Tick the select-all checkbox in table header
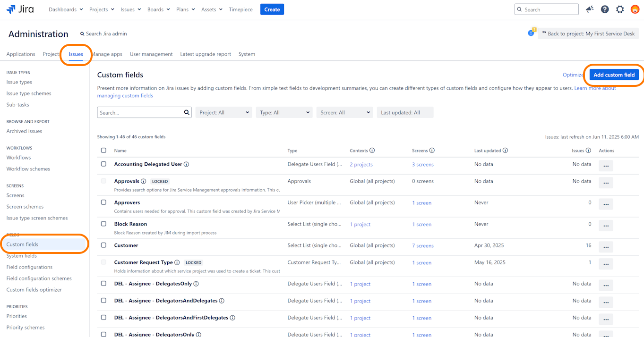This screenshot has width=644, height=337. coord(103,151)
